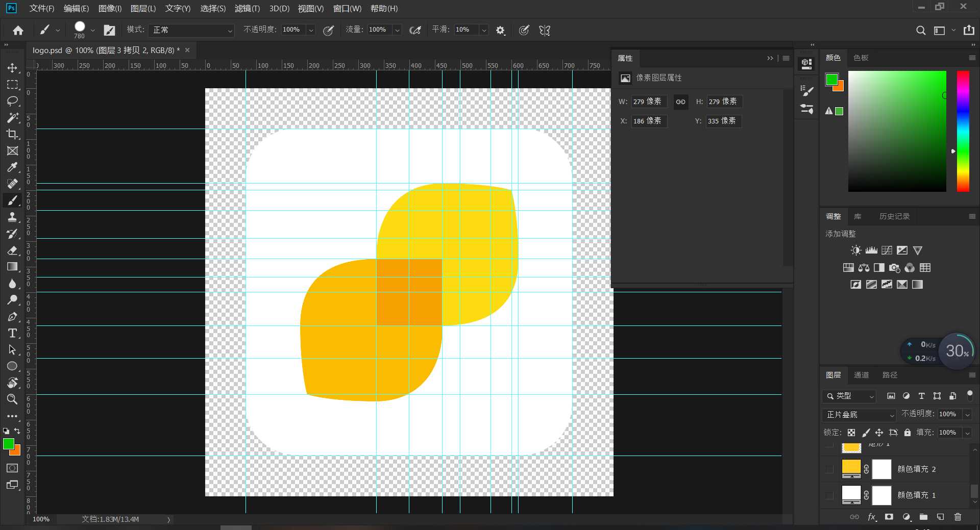This screenshot has width=980, height=530.
Task: Select the History Brush tool
Action: (x=12, y=234)
